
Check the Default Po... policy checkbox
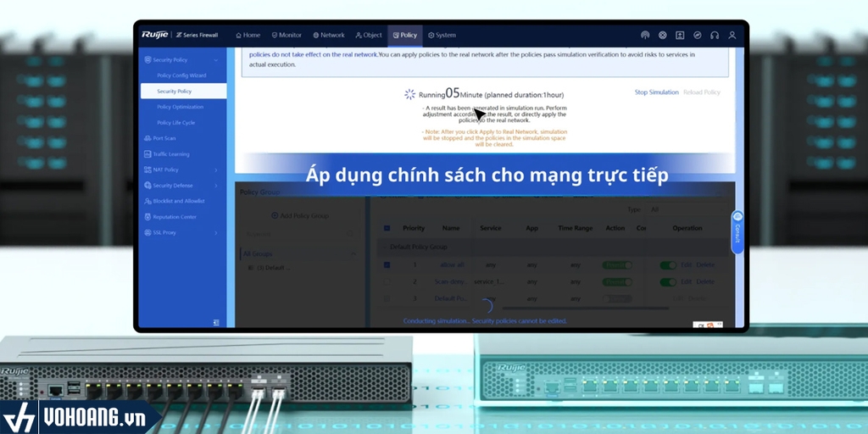(x=387, y=298)
